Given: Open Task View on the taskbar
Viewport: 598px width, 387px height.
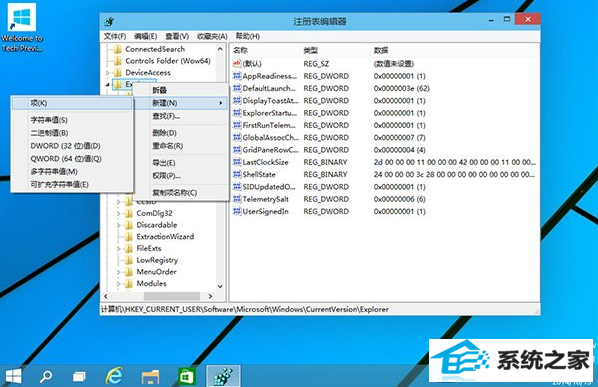Looking at the screenshot, I should point(79,377).
